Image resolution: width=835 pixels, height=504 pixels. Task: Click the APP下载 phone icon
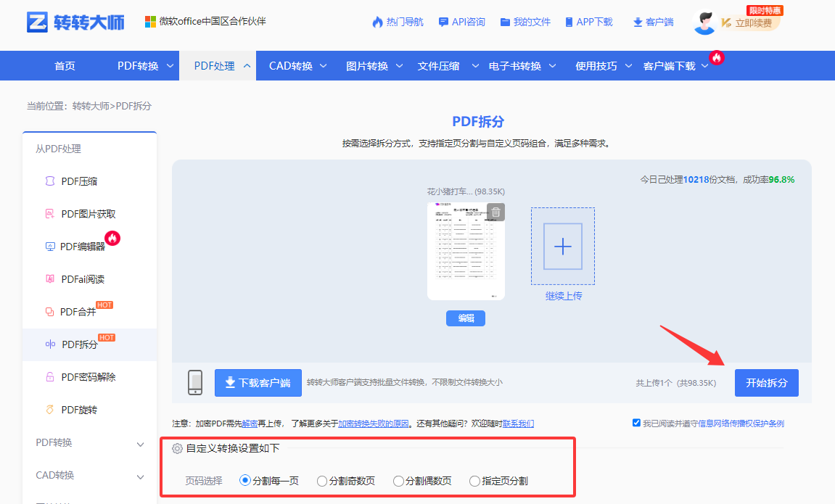tap(569, 22)
